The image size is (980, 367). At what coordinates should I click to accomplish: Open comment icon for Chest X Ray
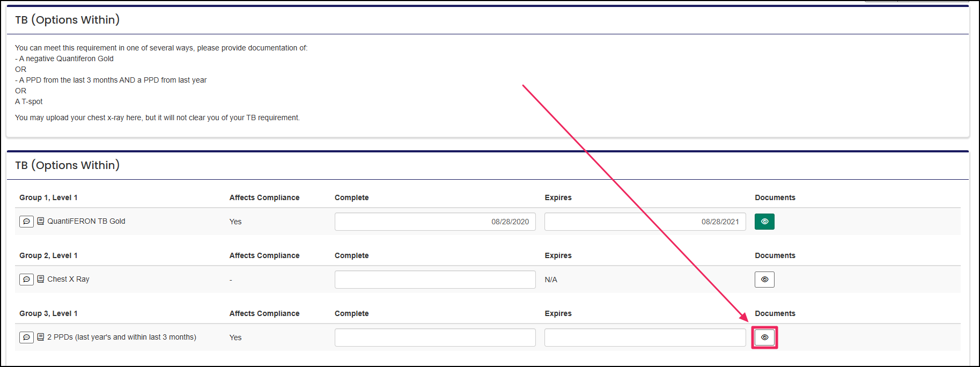26,280
